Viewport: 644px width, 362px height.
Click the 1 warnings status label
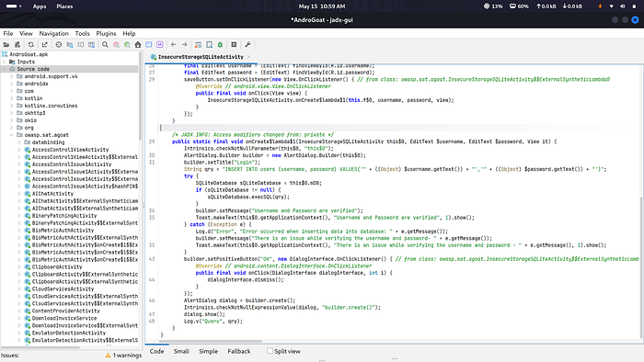point(127,356)
